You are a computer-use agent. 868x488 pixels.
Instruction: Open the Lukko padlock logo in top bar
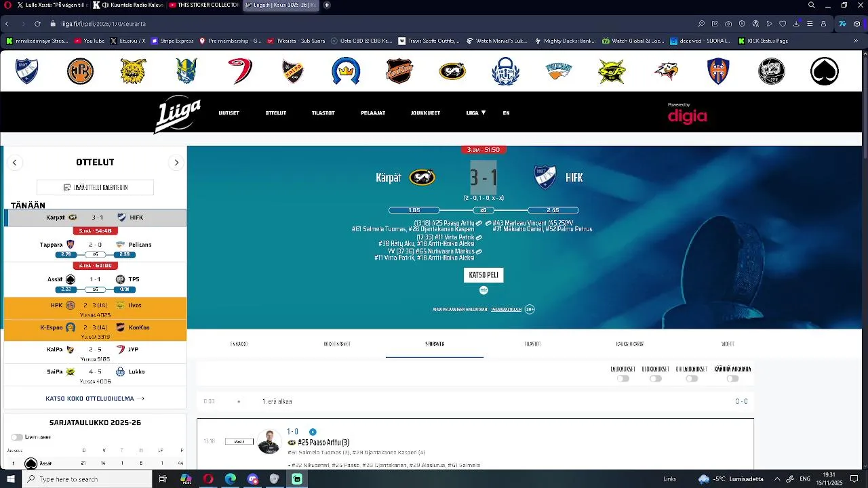505,71
